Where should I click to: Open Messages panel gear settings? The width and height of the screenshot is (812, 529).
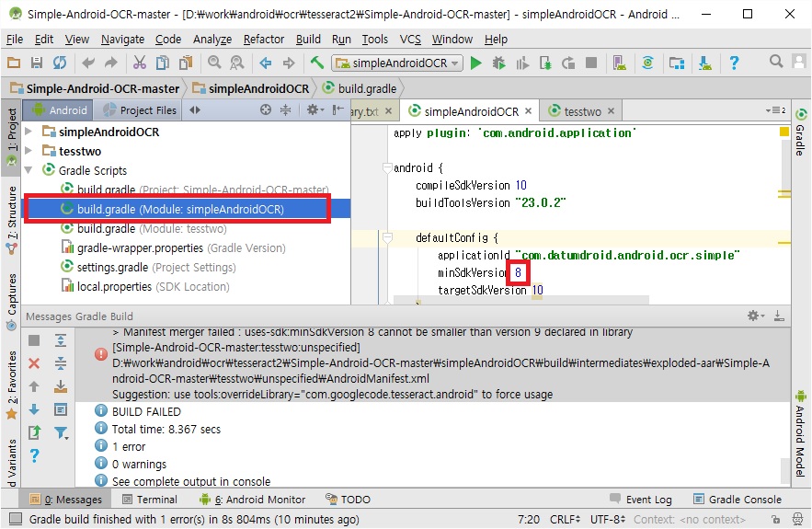click(x=756, y=316)
